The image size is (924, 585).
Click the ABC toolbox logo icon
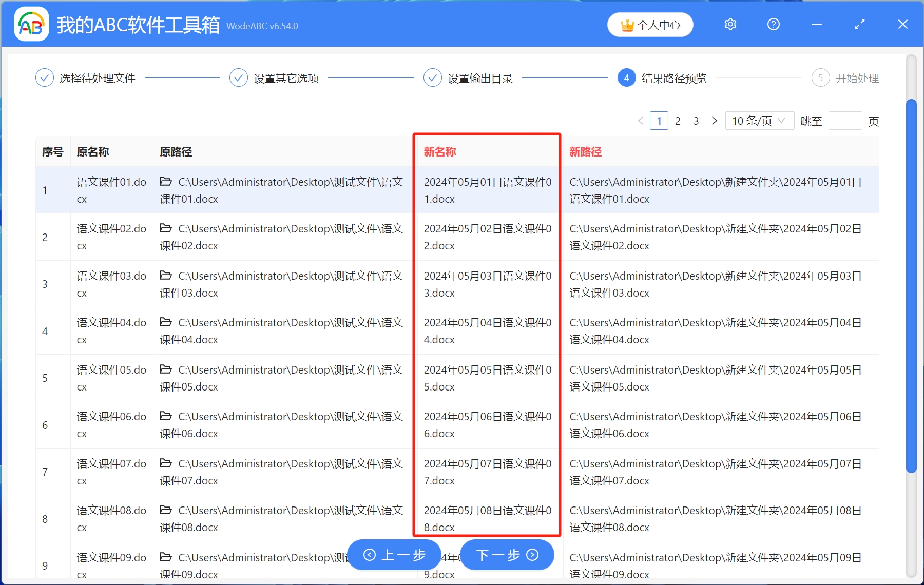pos(31,24)
